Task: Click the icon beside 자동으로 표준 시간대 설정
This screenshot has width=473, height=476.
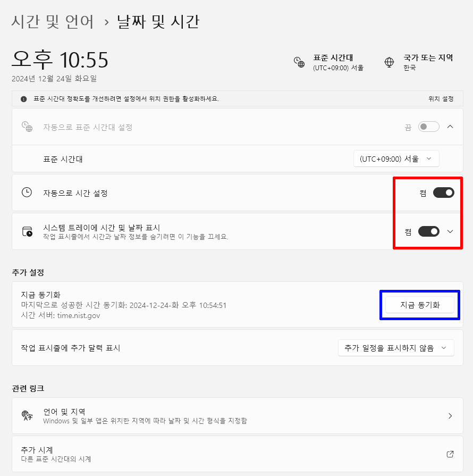Action: pos(27,127)
